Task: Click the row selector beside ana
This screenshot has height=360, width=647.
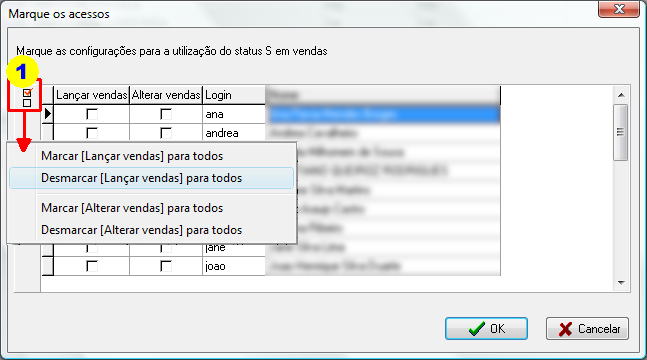Action: pos(48,114)
